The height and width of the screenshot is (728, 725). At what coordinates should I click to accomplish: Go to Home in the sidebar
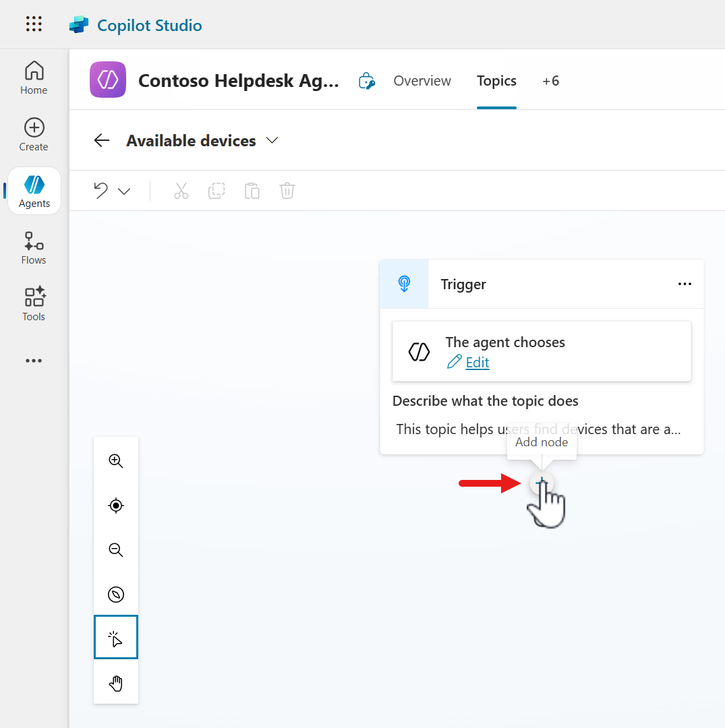pyautogui.click(x=34, y=78)
